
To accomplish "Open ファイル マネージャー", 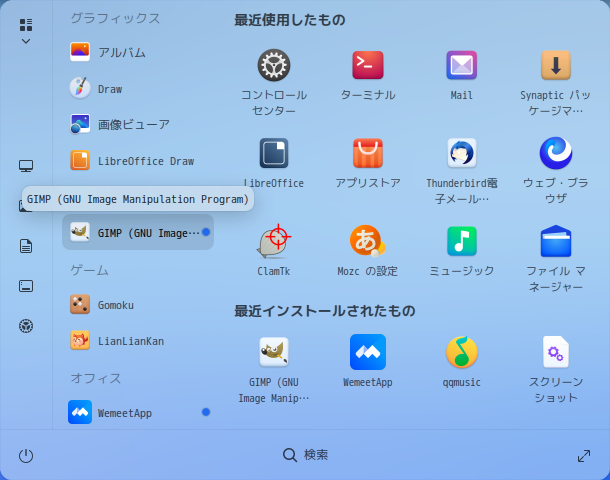I will 556,241.
